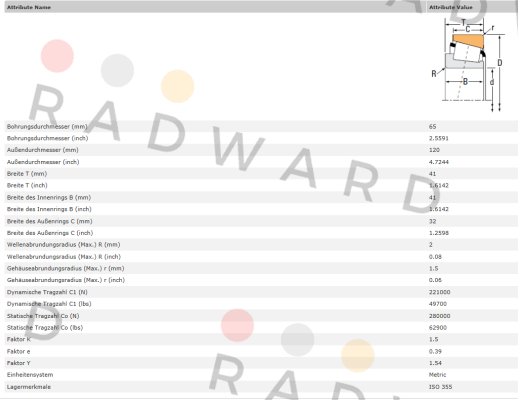518x400 pixels.
Task: Click the Attribute Name column header
Action: coord(29,7)
